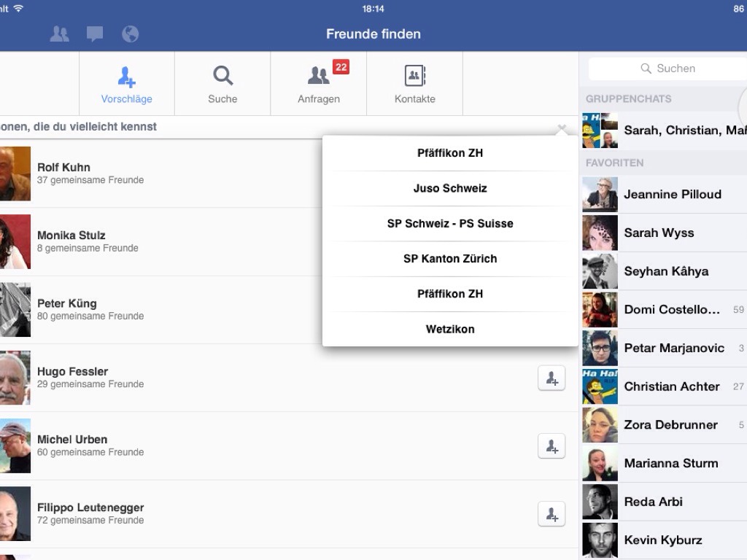Open the Kontakte tab
The height and width of the screenshot is (560, 747).
pyautogui.click(x=414, y=84)
